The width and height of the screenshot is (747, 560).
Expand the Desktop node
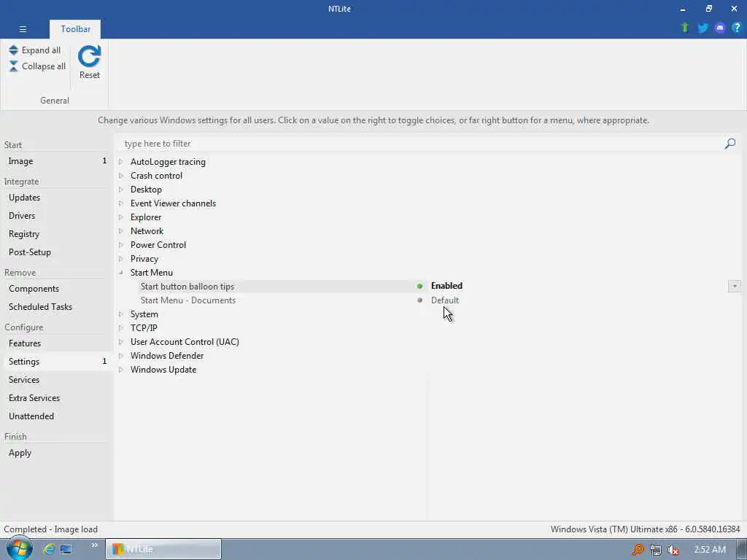point(120,190)
